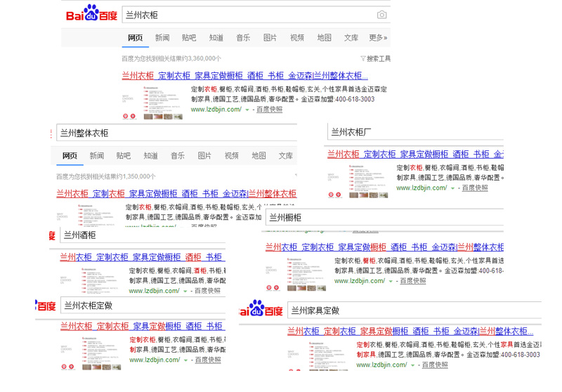Click inside the 兰州衣柜厂 search field
Screen dimensions: 562x392
coord(416,132)
